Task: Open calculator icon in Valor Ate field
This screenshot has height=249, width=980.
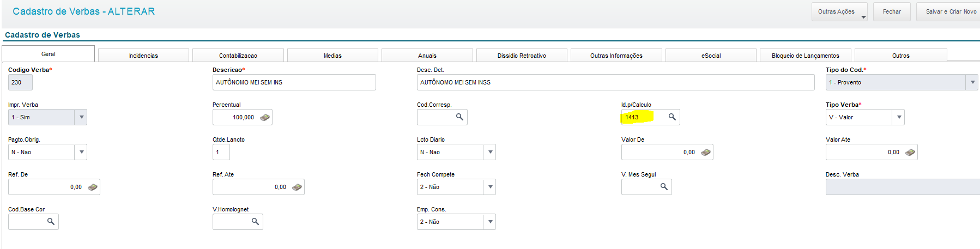Action: click(910, 152)
